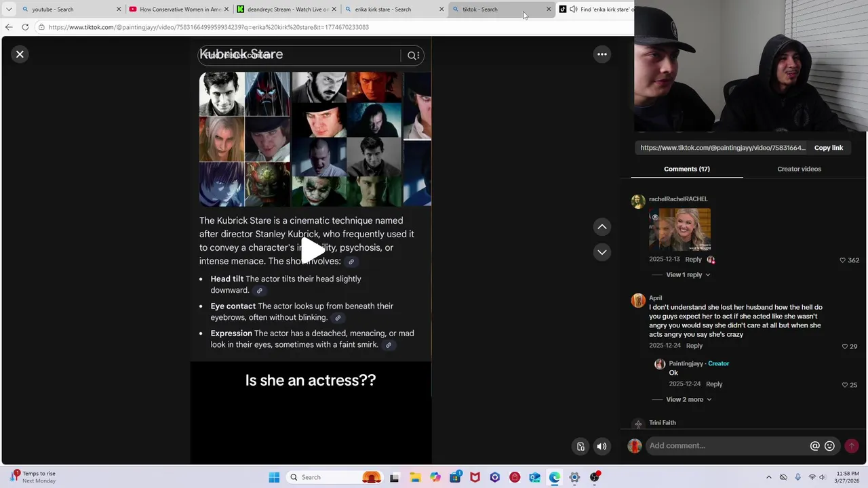Open Microsoft Store from the taskbar
This screenshot has height=488, width=868.
455,477
